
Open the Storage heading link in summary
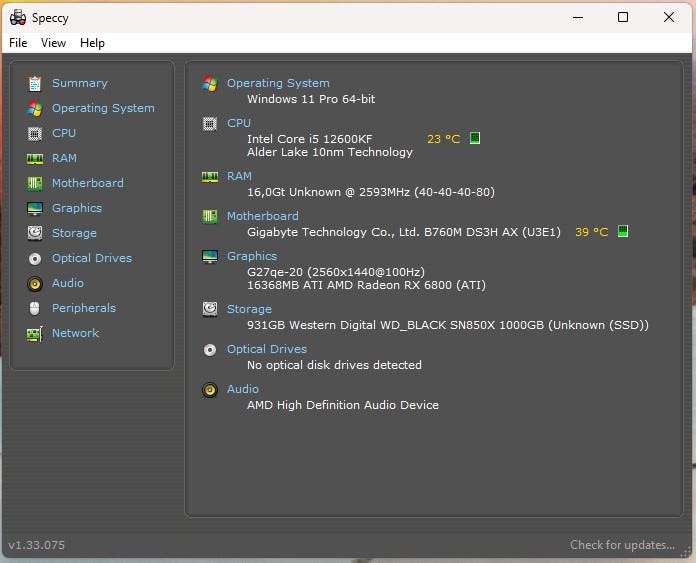coord(249,309)
